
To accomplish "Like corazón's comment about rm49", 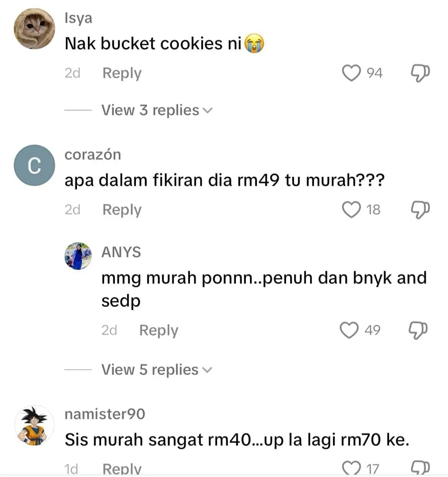I will pyautogui.click(x=351, y=210).
